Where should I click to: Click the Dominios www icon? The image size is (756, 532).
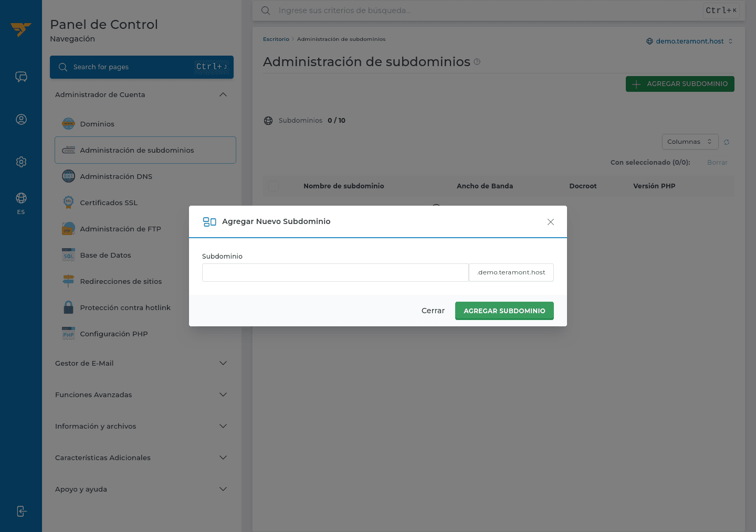[x=68, y=124]
